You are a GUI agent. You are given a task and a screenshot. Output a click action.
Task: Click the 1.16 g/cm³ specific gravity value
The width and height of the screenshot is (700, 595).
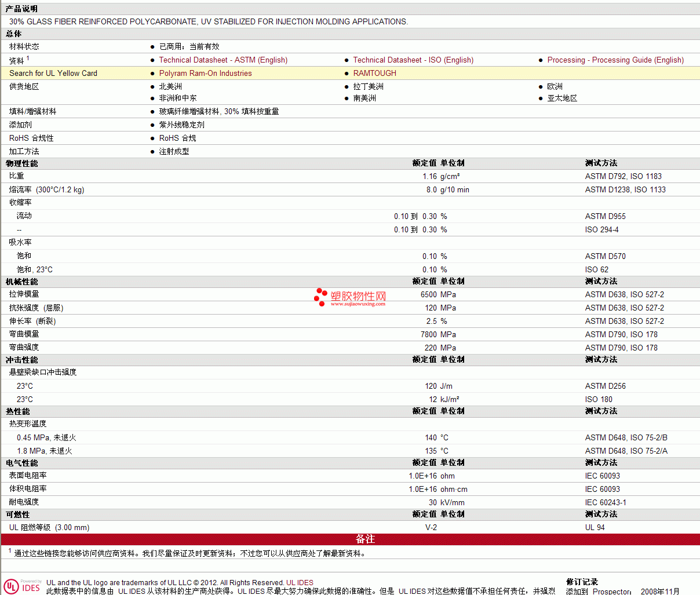click(442, 176)
